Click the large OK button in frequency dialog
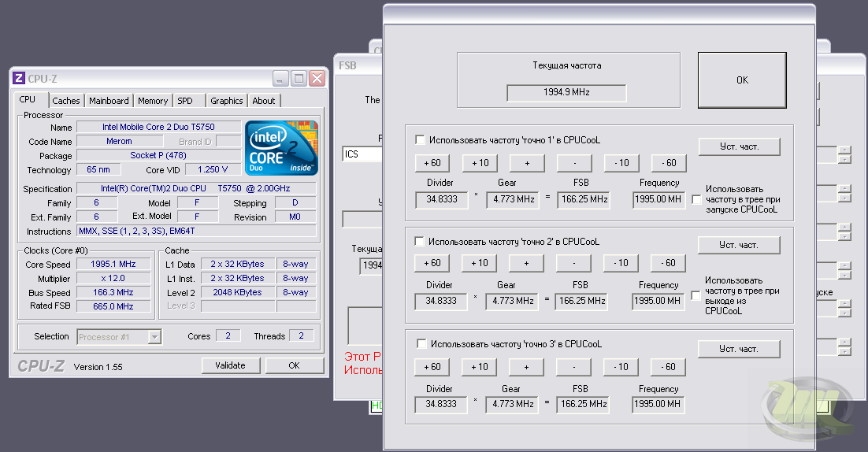 tap(742, 80)
